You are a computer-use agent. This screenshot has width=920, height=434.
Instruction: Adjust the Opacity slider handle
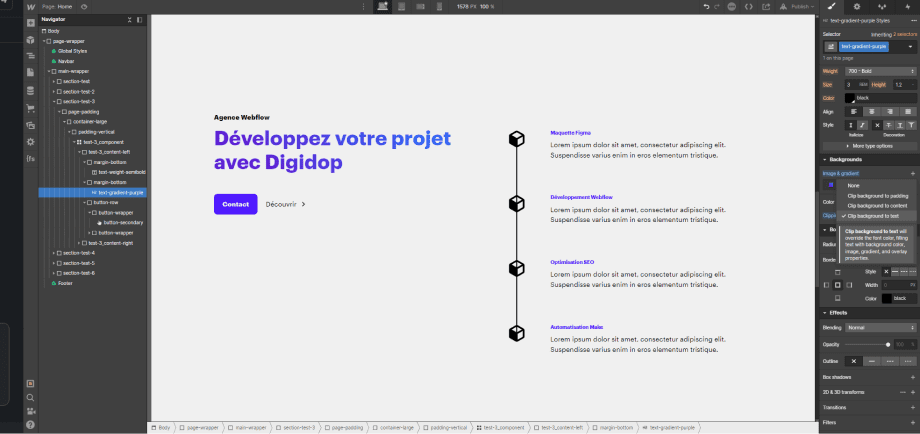pos(888,344)
